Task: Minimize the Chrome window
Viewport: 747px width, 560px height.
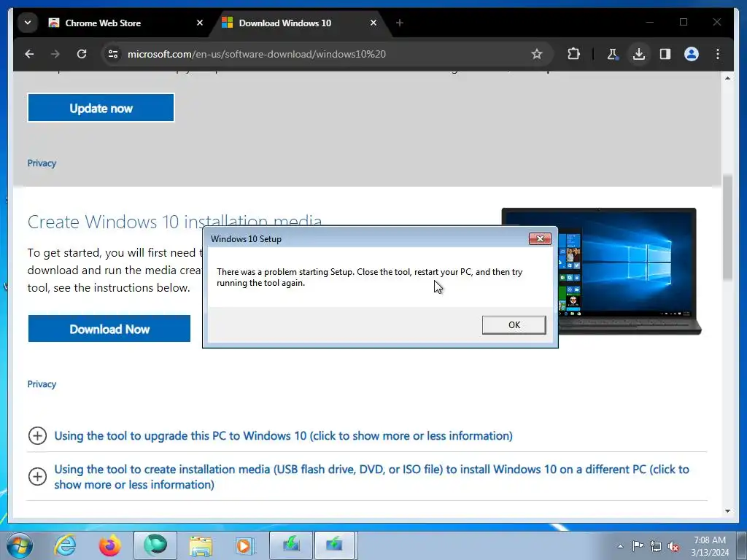Action: pos(650,23)
